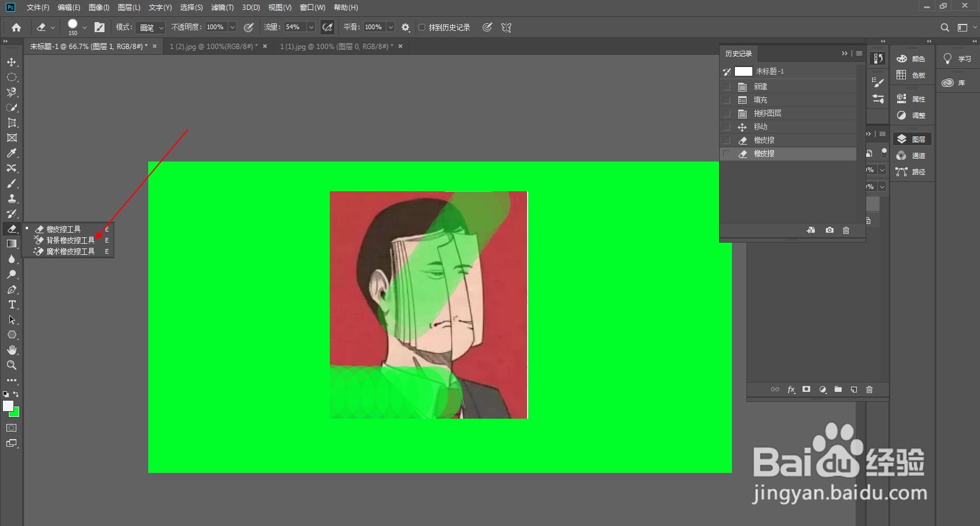Select the Healing Brush tool

(x=12, y=168)
